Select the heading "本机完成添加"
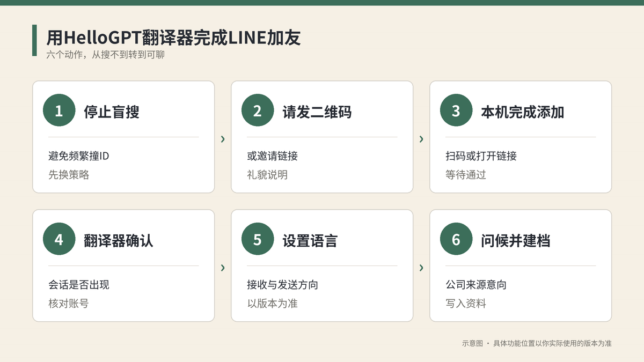The image size is (644, 362). tap(523, 112)
